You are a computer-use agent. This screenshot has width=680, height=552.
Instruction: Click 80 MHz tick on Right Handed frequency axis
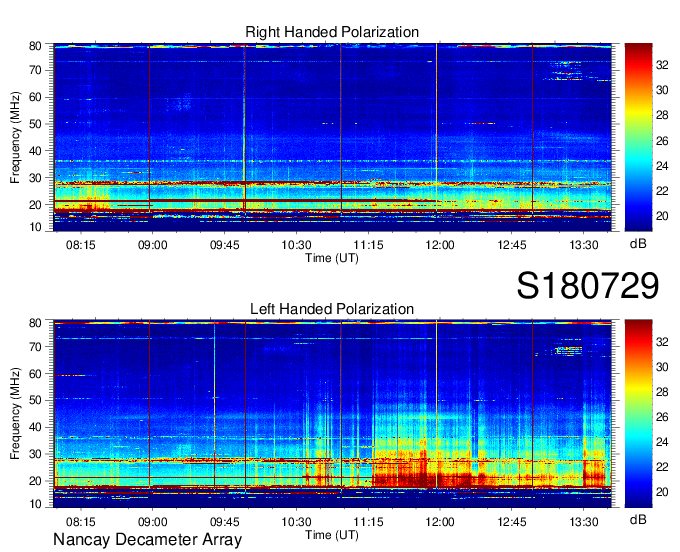click(35, 46)
